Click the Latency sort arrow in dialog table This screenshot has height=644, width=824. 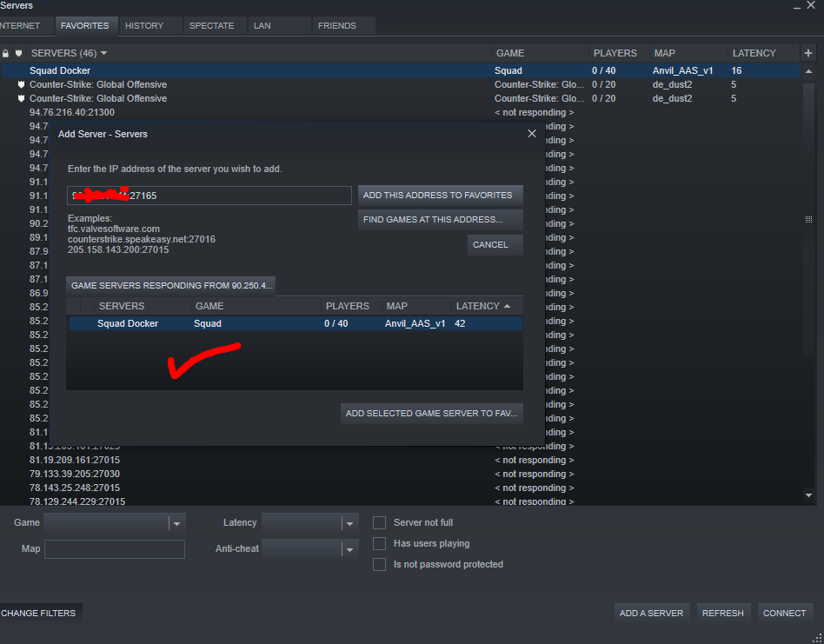(507, 306)
